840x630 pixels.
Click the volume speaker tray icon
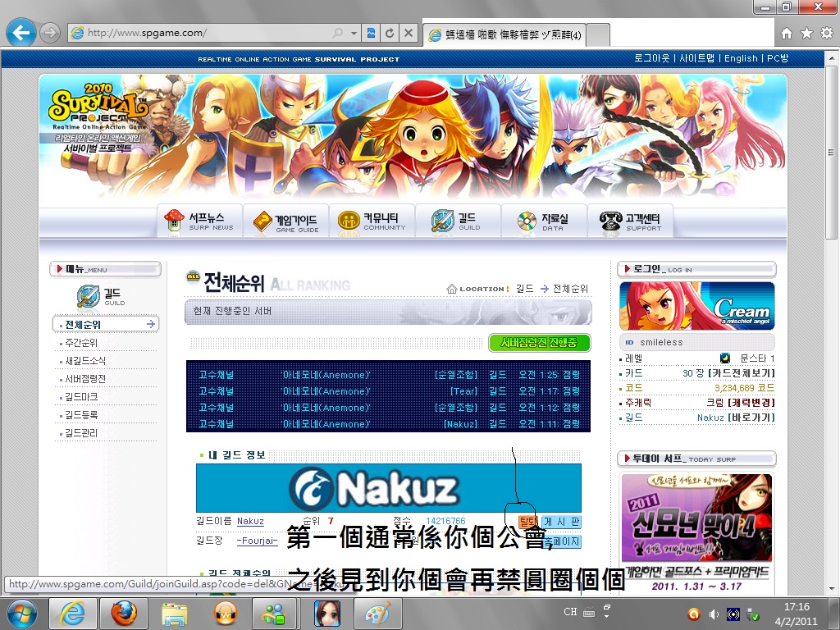(x=714, y=614)
